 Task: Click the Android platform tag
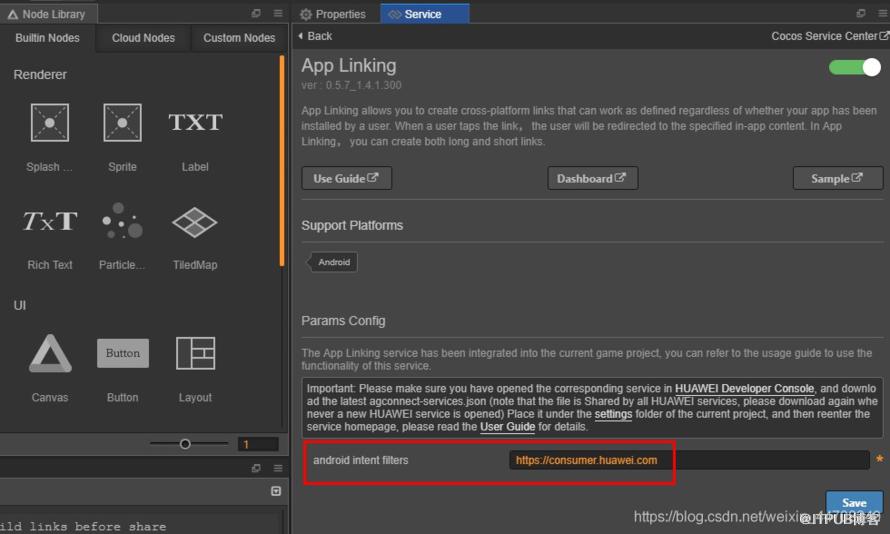[333, 262]
